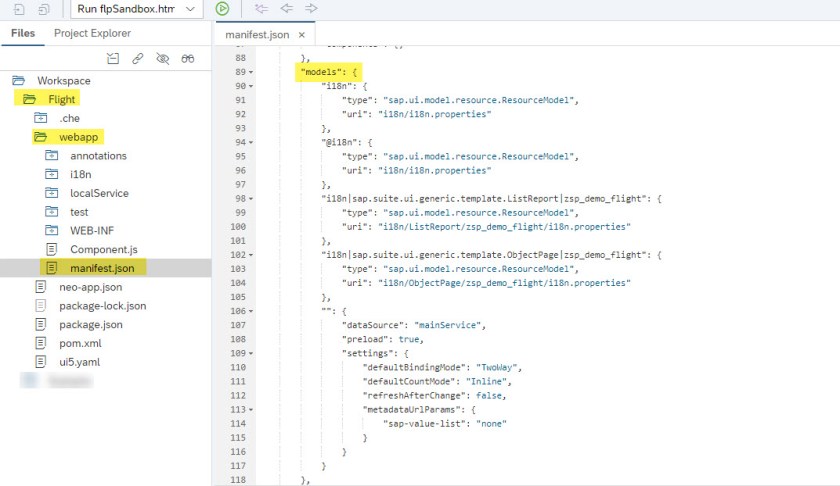
Task: Navigate back with the left arrow icon
Action: click(x=287, y=9)
